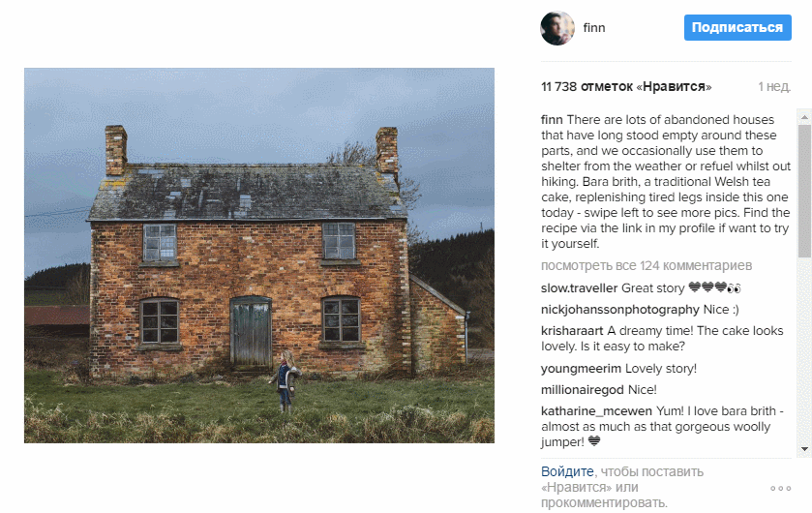Open youngmeerim commenter profile
812x513 pixels.
click(x=581, y=369)
